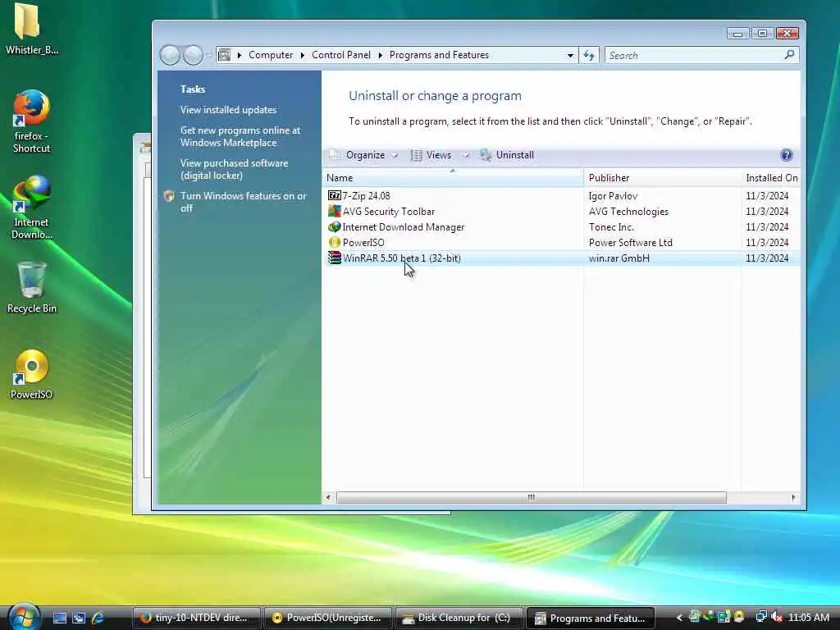Click the shield icon next to Turn Windows features
The width and height of the screenshot is (840, 630).
(x=169, y=196)
